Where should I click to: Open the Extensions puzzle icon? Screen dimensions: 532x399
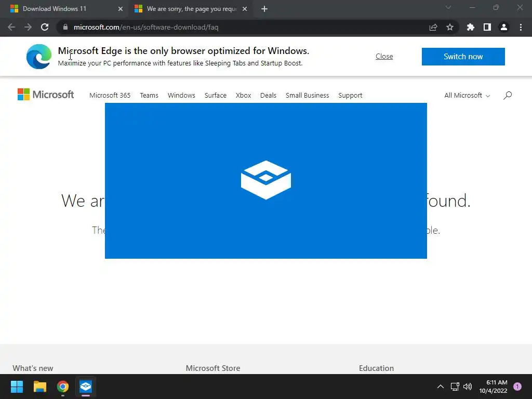471,27
